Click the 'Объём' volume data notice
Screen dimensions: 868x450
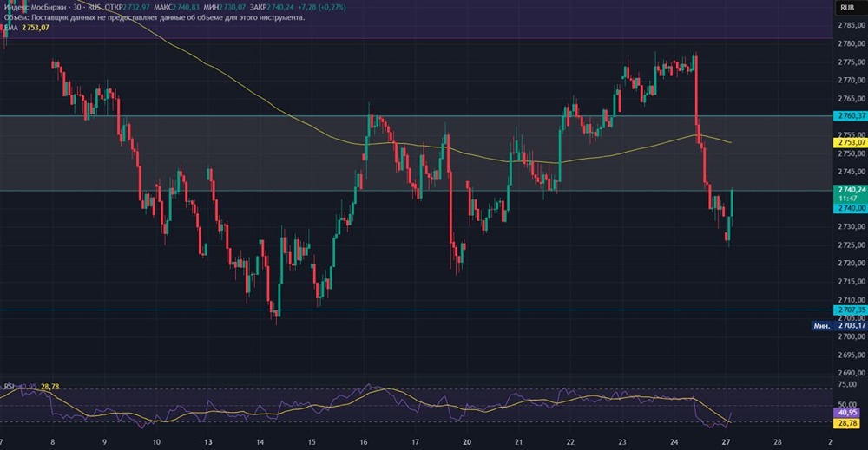click(155, 17)
